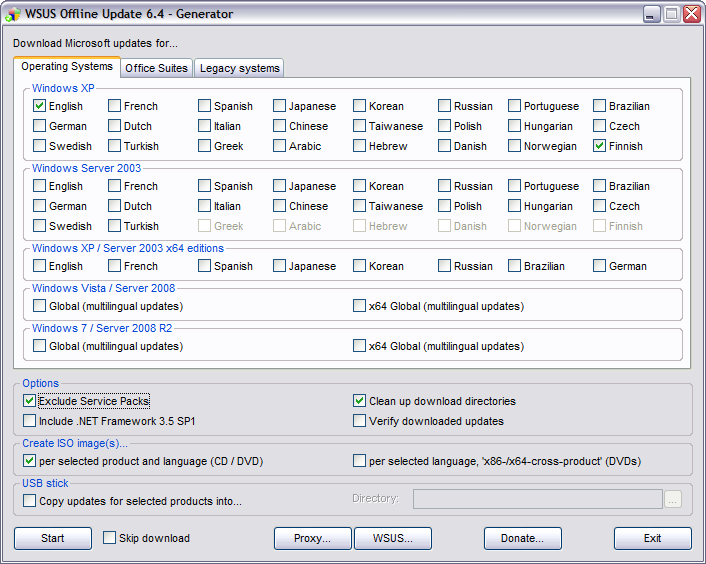Check Copy updates for selected products into USB stick
Viewport: 706px width, 564px height.
tap(30, 501)
